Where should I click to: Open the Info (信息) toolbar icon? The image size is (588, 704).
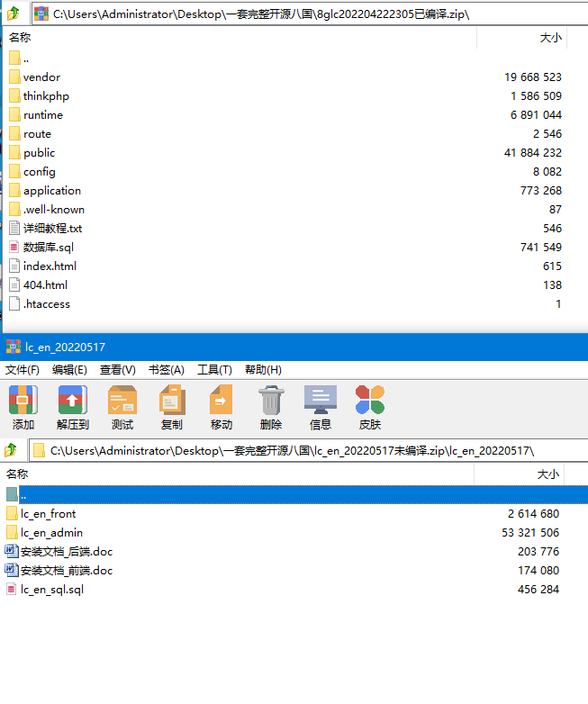(320, 406)
